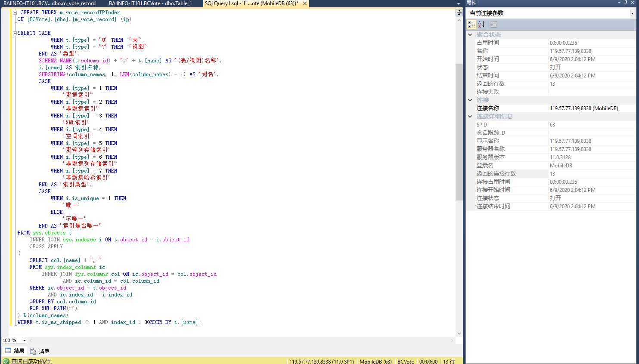Click the ORDER BY col.column_id line
639x364 pixels.
click(63, 302)
